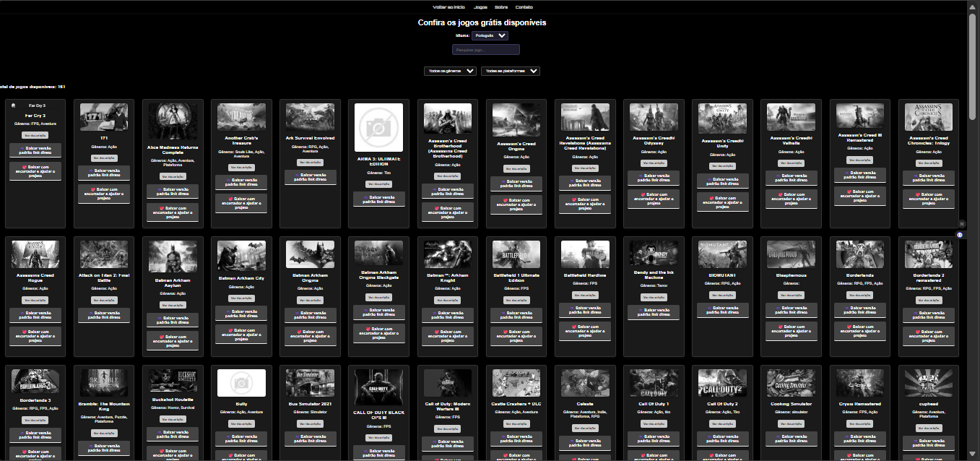Click the Alice Madness Returns cover art
Screen dimensions: 980x461
point(173,121)
